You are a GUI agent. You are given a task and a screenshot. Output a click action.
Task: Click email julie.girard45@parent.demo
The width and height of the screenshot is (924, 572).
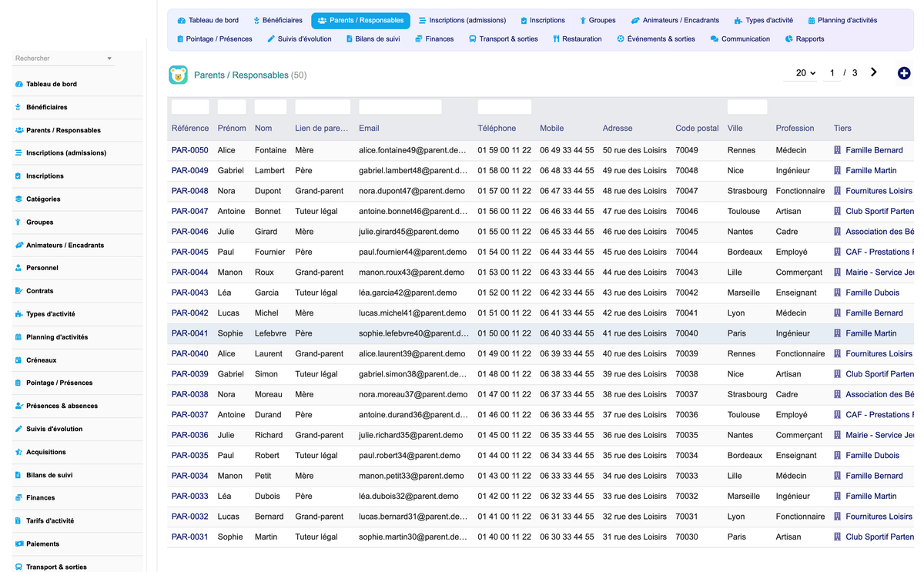[409, 232]
